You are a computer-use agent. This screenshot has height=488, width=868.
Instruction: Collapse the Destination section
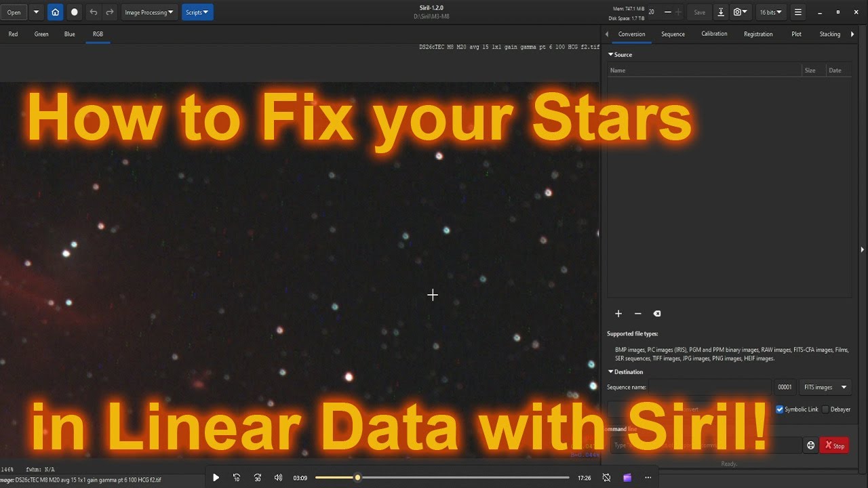tap(625, 372)
